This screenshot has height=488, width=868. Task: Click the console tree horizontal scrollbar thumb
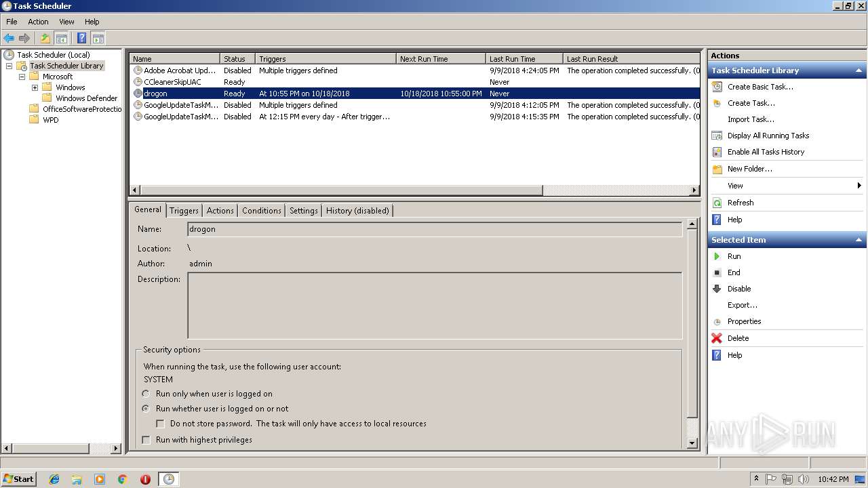tap(52, 448)
